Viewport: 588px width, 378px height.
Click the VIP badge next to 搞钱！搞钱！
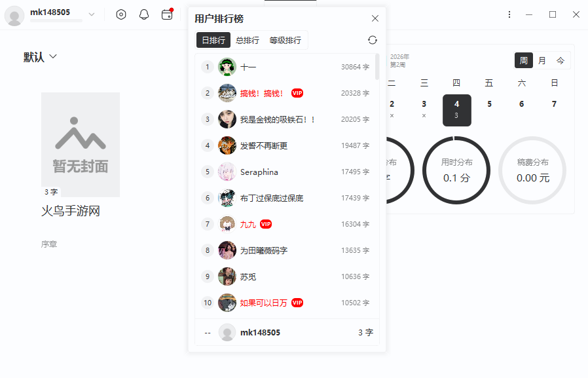297,94
